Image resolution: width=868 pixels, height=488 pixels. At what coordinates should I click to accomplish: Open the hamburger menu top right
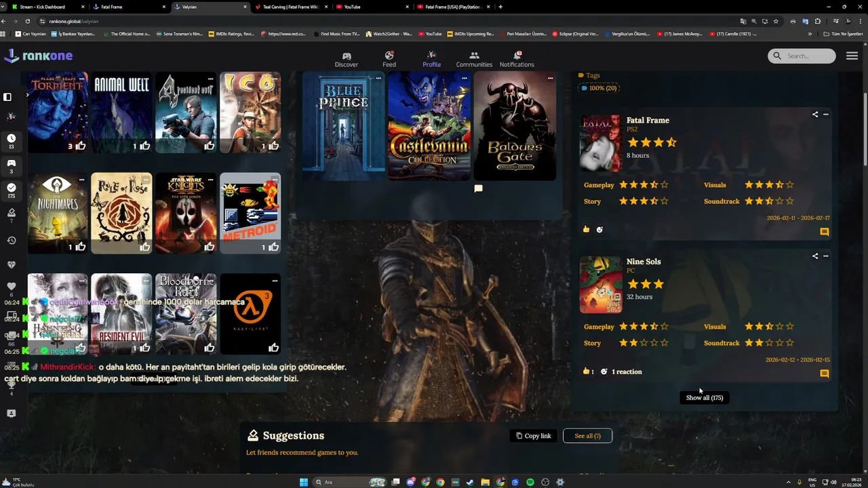[852, 56]
